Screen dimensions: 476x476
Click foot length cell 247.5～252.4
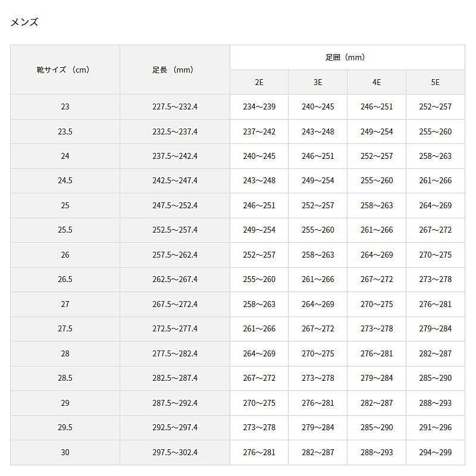(x=174, y=205)
